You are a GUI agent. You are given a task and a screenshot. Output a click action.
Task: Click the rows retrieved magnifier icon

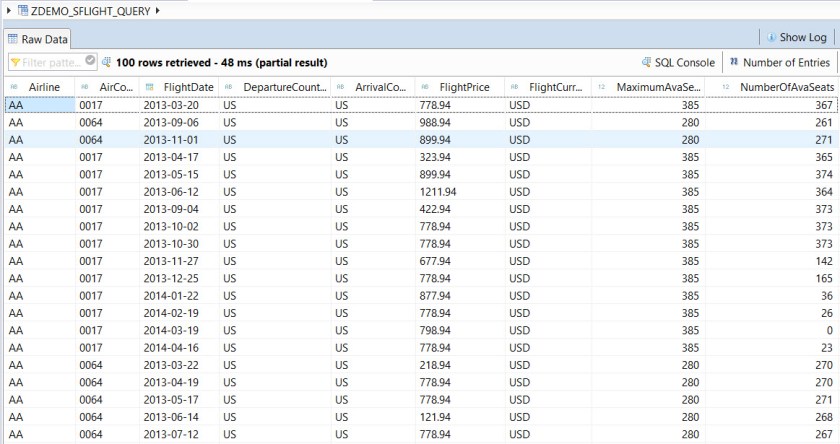pos(107,62)
